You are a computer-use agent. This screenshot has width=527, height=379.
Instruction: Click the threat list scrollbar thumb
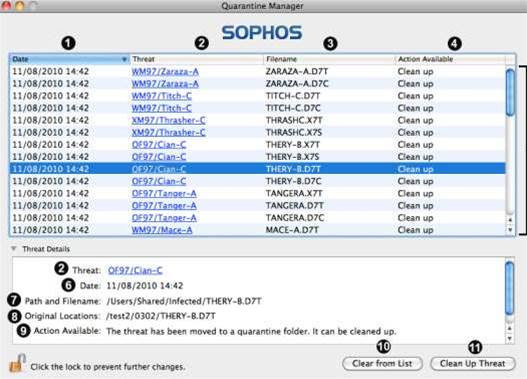click(510, 92)
